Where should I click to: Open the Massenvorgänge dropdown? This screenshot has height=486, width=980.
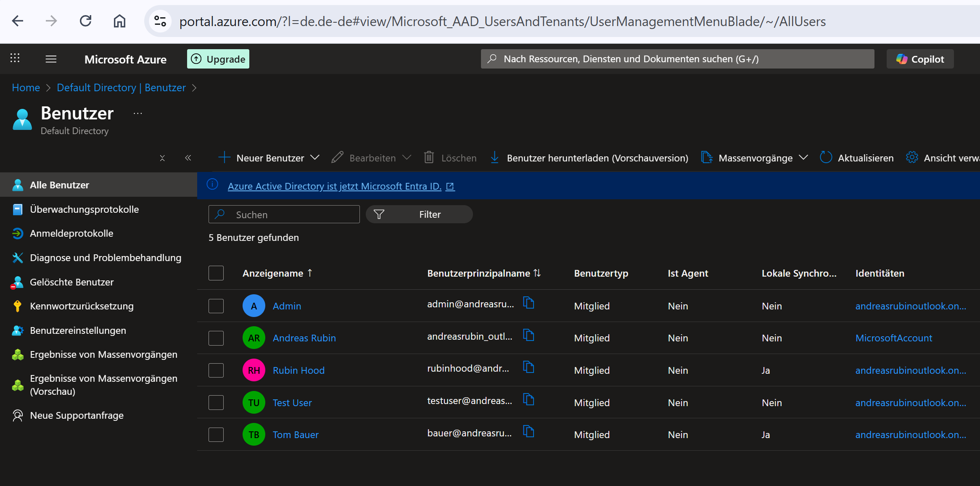pyautogui.click(x=804, y=158)
